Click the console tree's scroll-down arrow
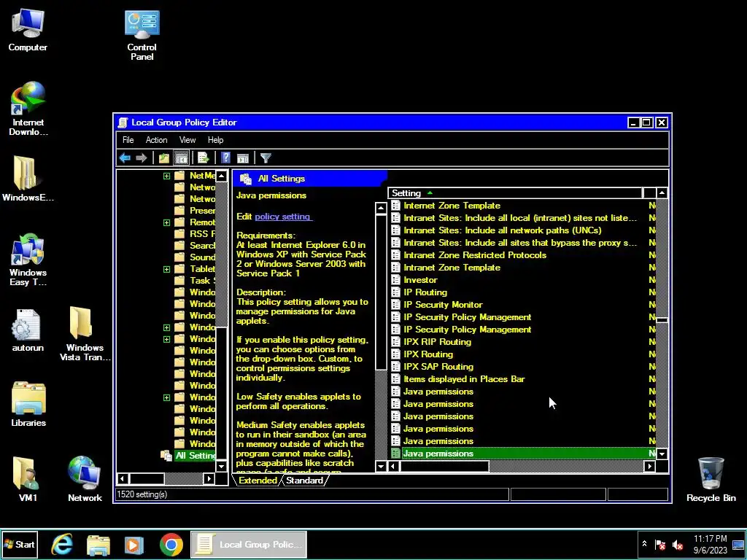The width and height of the screenshot is (747, 560). pos(222,467)
